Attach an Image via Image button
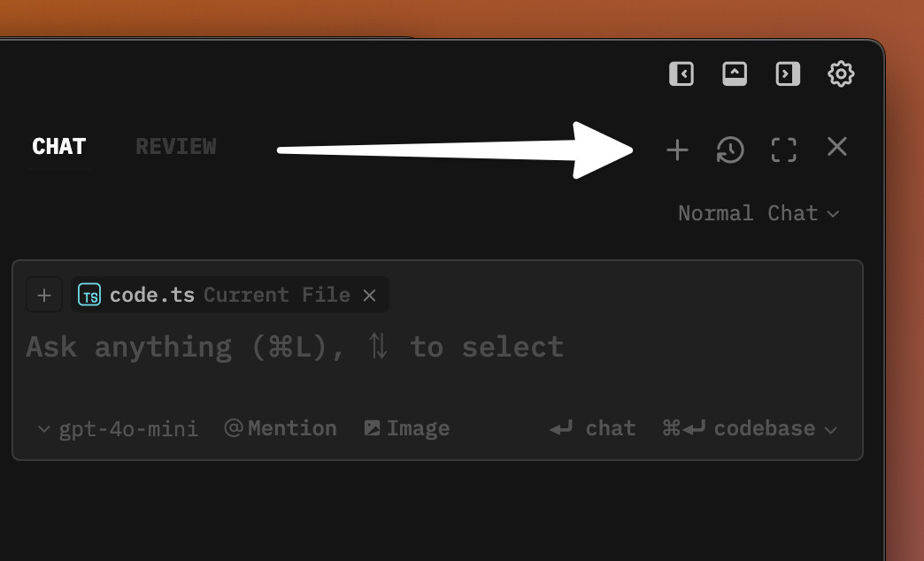The height and width of the screenshot is (561, 924). [406, 427]
